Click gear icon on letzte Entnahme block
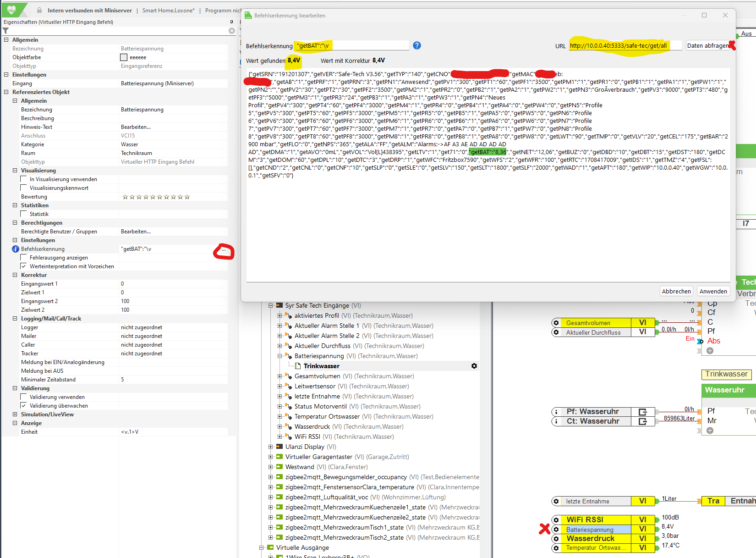The width and height of the screenshot is (756, 558). (x=556, y=501)
